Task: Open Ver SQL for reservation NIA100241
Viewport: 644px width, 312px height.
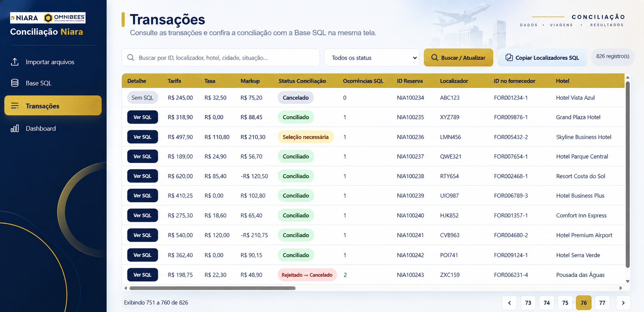Action: 142,235
